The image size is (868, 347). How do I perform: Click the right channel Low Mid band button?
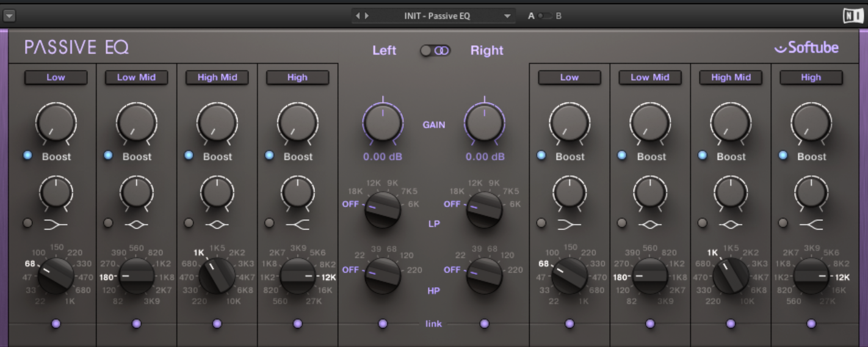(649, 77)
